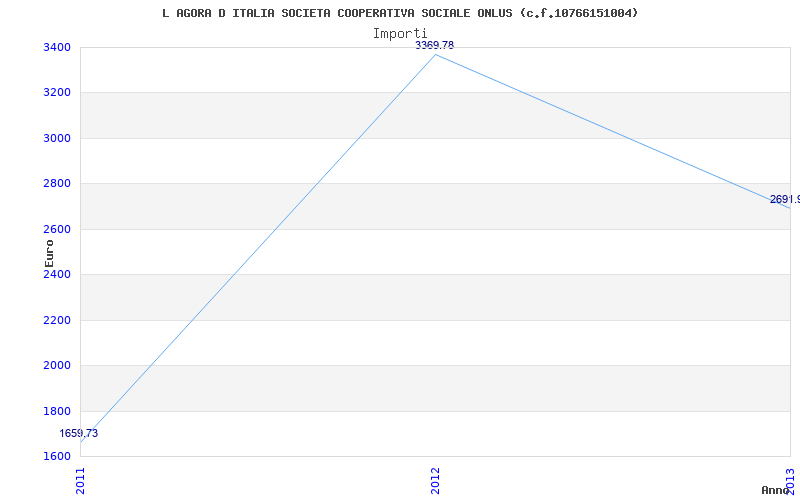
Task: Click the 3200 y-axis tick label
Action: tap(57, 93)
